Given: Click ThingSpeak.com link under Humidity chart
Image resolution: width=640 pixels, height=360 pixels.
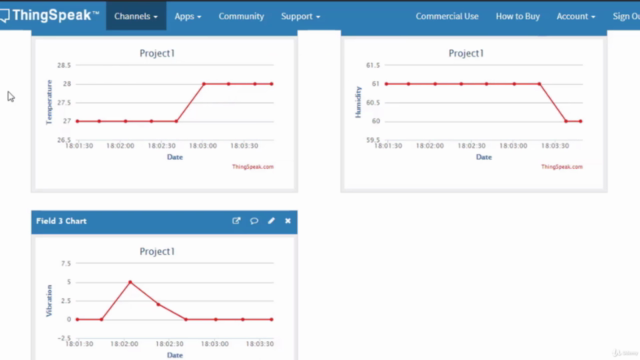Looking at the screenshot, I should (x=562, y=167).
